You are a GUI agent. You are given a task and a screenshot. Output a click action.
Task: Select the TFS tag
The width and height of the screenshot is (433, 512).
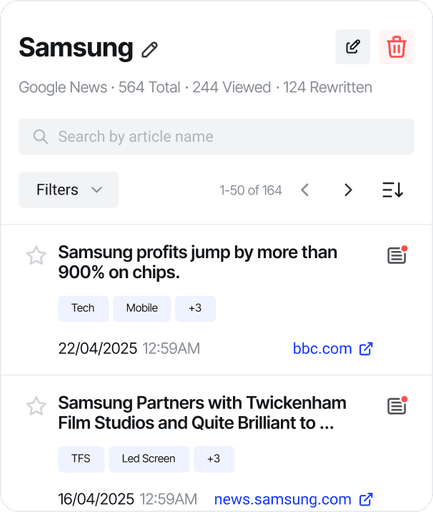(81, 459)
